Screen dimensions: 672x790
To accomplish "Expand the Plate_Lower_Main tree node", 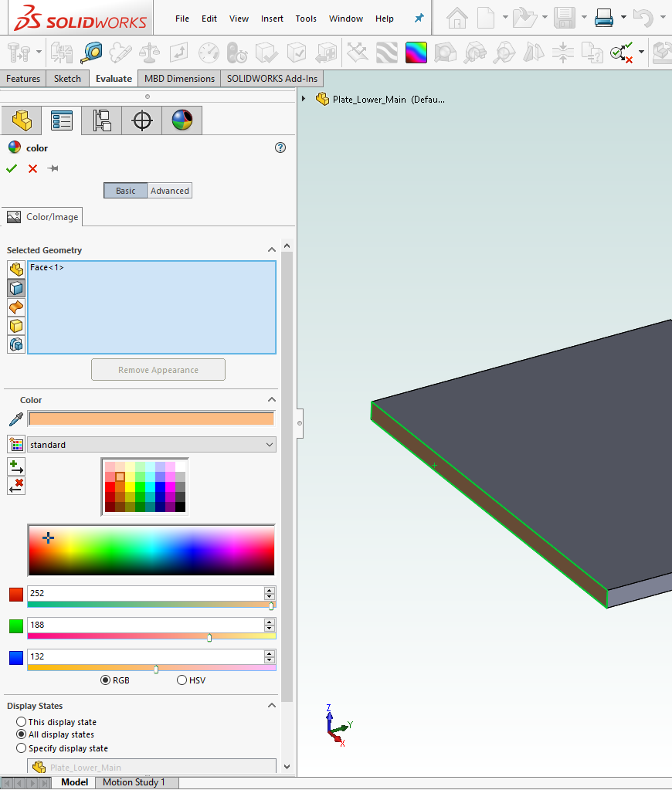I will (x=304, y=99).
